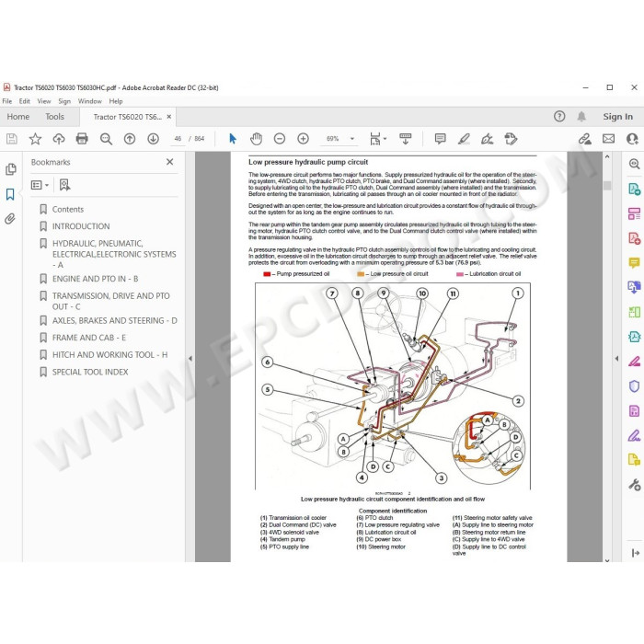Open the File menu
The image size is (644, 644).
pos(7,101)
